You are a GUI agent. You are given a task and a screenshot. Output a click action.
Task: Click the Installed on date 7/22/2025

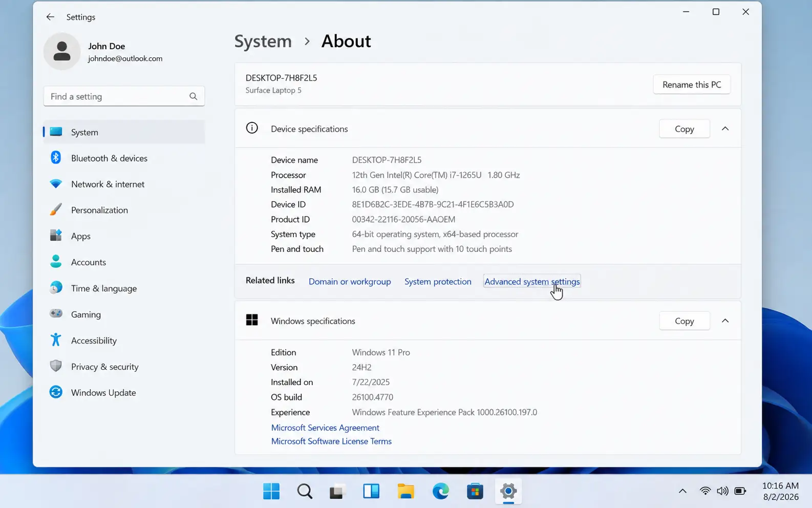[x=371, y=382]
